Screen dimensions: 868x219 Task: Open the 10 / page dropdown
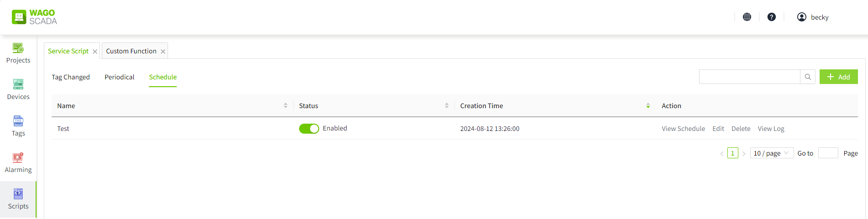click(x=772, y=153)
